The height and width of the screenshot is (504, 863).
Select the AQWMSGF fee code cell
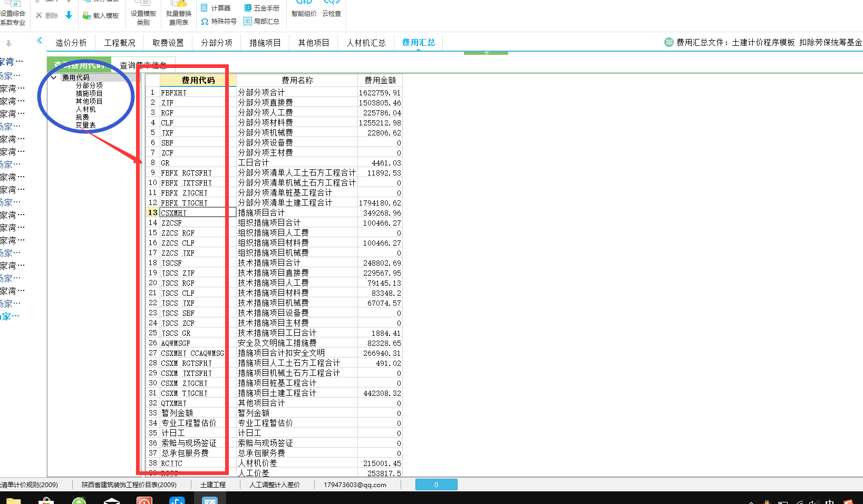coord(198,343)
